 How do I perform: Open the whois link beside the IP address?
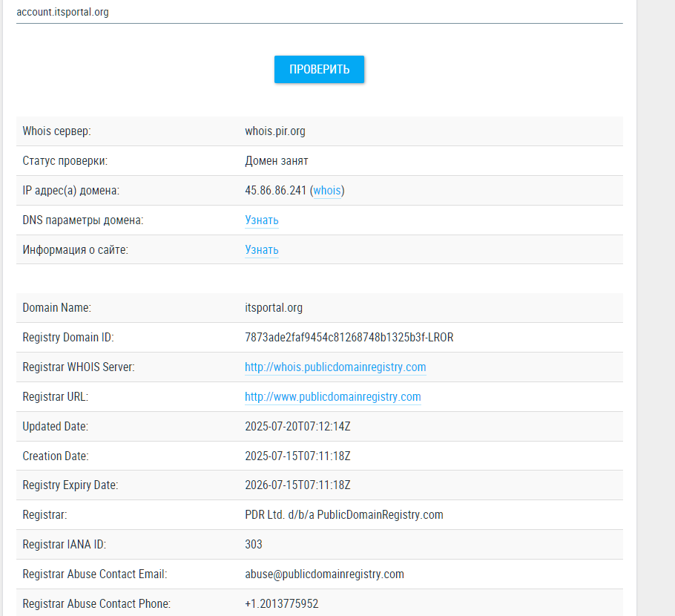(x=327, y=191)
